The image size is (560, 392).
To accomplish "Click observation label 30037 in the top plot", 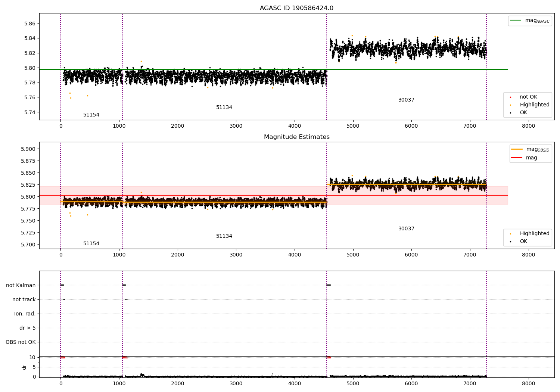I will pos(406,100).
